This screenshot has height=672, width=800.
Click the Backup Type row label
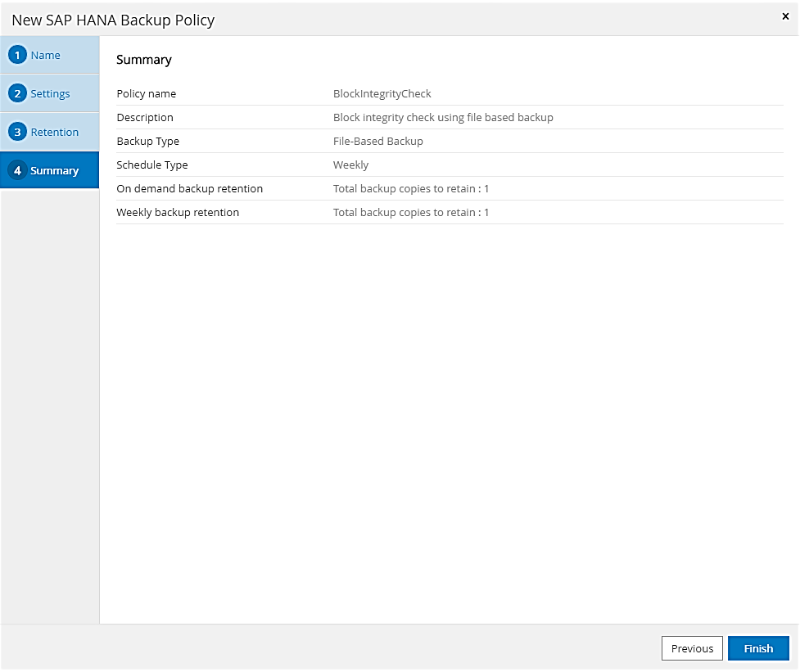tap(147, 141)
